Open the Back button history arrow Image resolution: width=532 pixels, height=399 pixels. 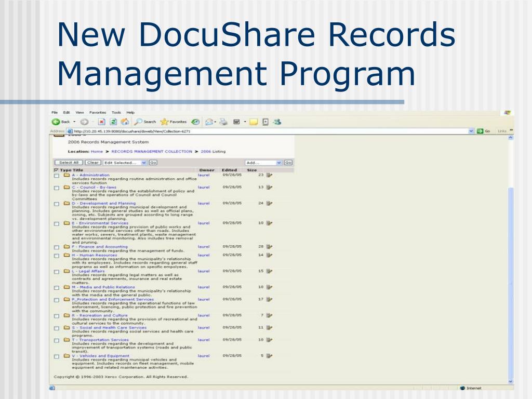click(x=74, y=122)
